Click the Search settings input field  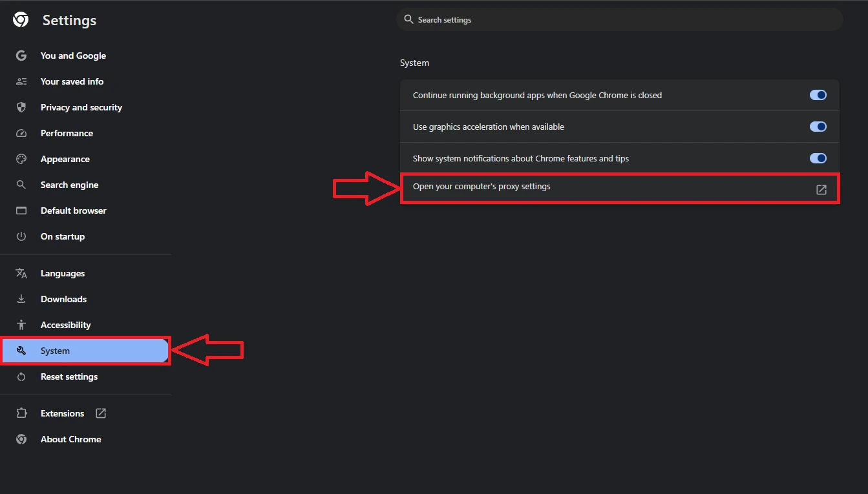pos(619,19)
